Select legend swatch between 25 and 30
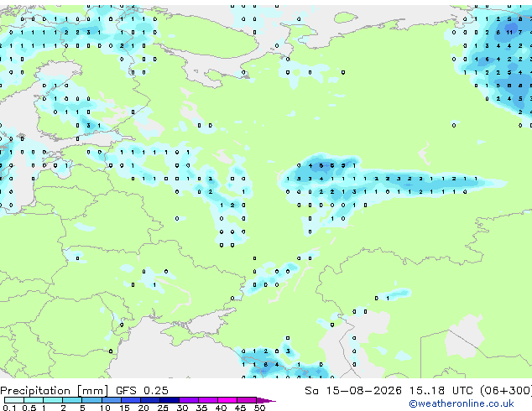This screenshot has height=411, width=532. point(170,400)
